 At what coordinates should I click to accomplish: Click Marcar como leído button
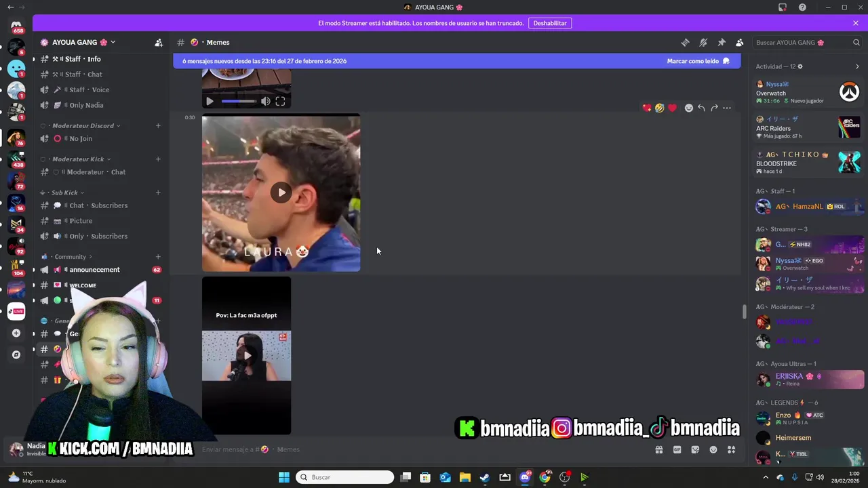click(x=698, y=61)
